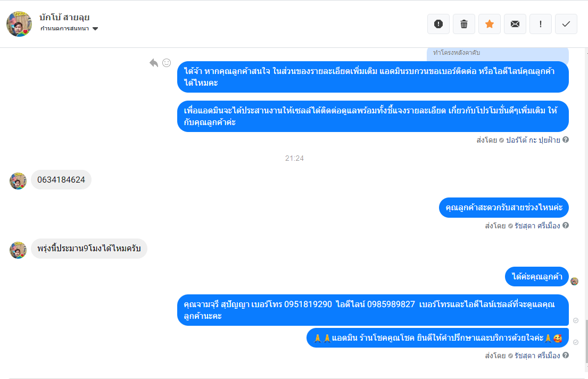Click the small seen-by avatar beside ได้ค่ะคุณลูกค้า
588x379 pixels.
tap(574, 281)
